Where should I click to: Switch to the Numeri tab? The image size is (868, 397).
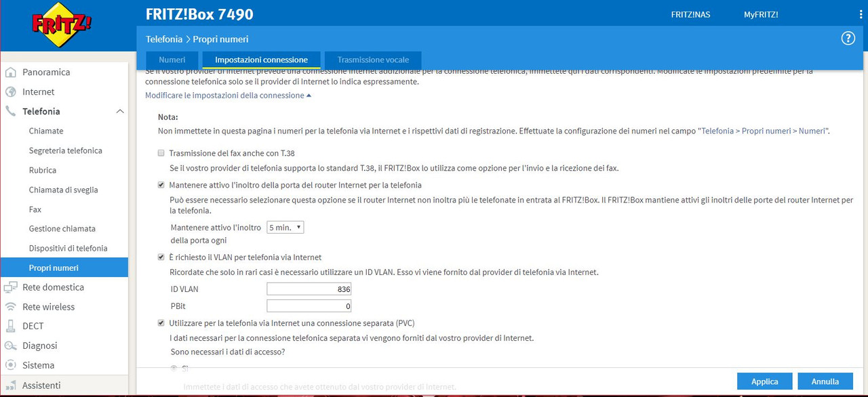172,60
